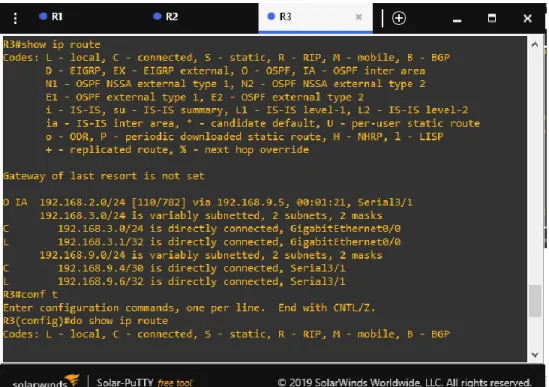Click the 'i - IS-IS, su - IS-IS summary' line
The image size is (549, 387).
tap(257, 110)
